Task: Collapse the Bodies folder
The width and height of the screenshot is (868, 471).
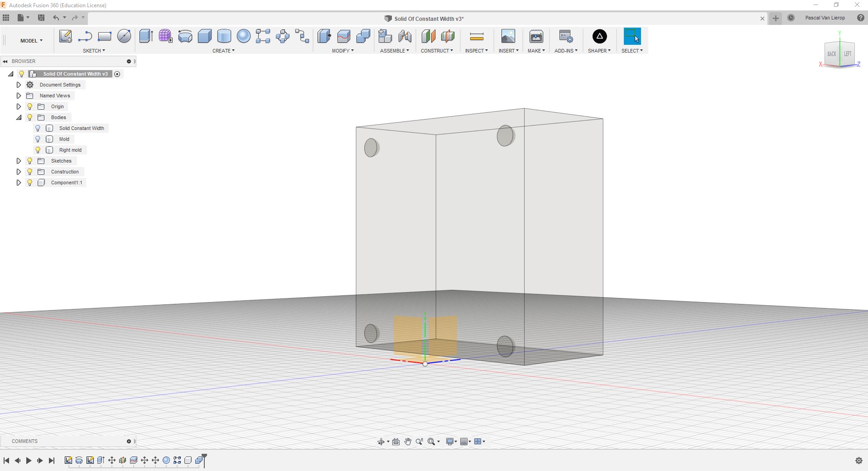Action: [19, 117]
